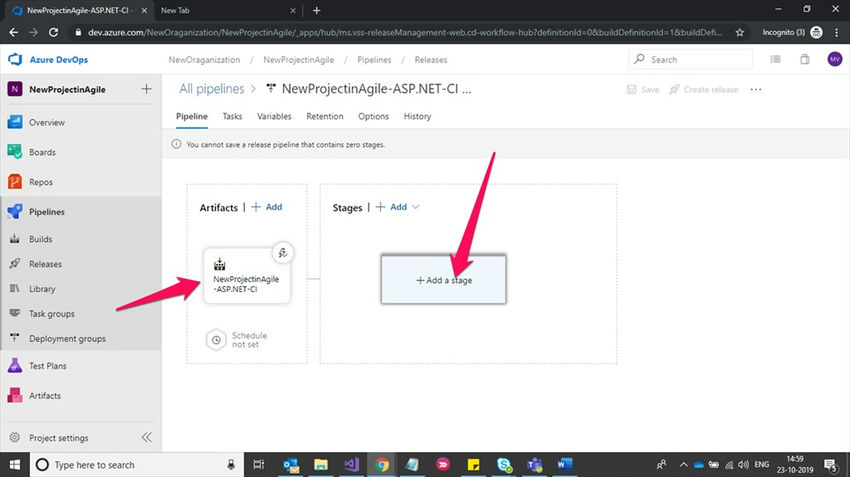Open Pipelines breadcrumb link
Viewport: 850px width, 477px height.
pos(374,60)
